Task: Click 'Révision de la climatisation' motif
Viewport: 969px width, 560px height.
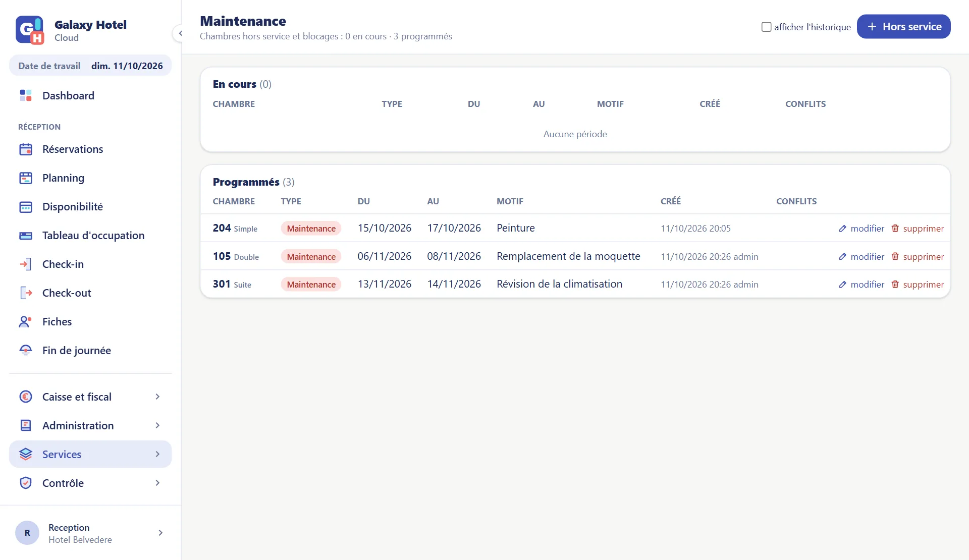Action: coord(559,284)
